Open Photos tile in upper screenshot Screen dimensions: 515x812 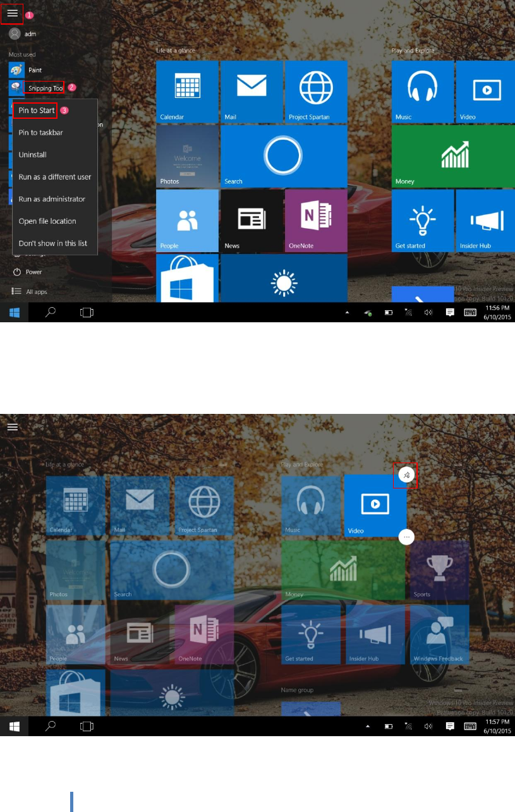point(187,156)
